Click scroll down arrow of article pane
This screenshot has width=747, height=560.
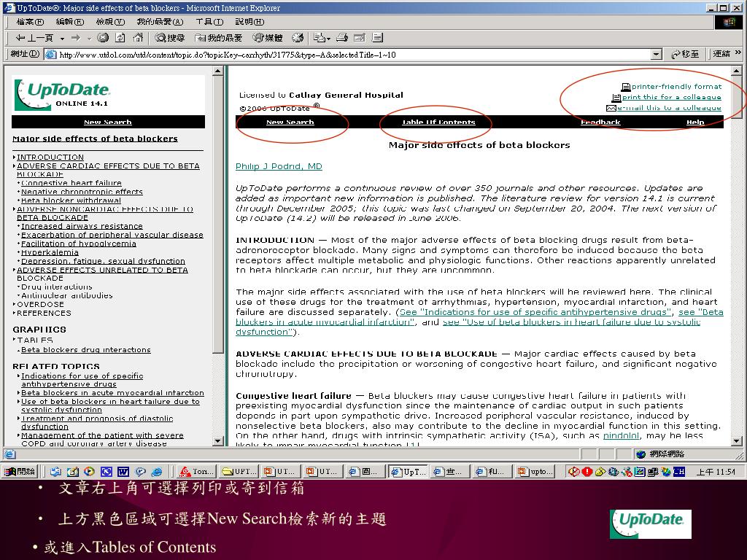click(736, 441)
